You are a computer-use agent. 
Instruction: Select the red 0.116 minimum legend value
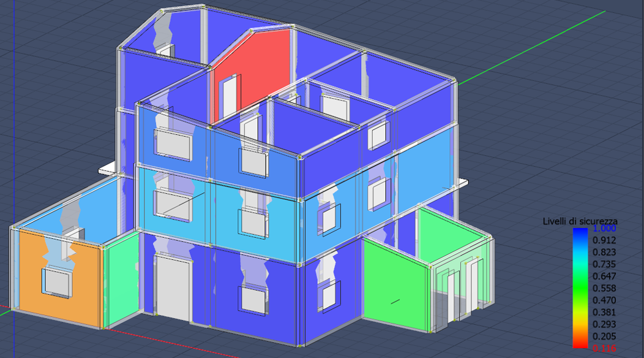pyautogui.click(x=604, y=349)
